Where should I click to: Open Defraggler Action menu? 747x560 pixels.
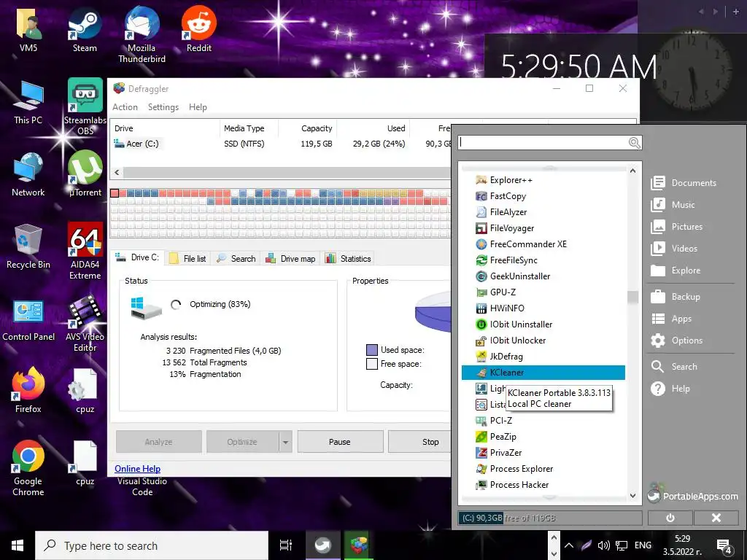pos(125,107)
